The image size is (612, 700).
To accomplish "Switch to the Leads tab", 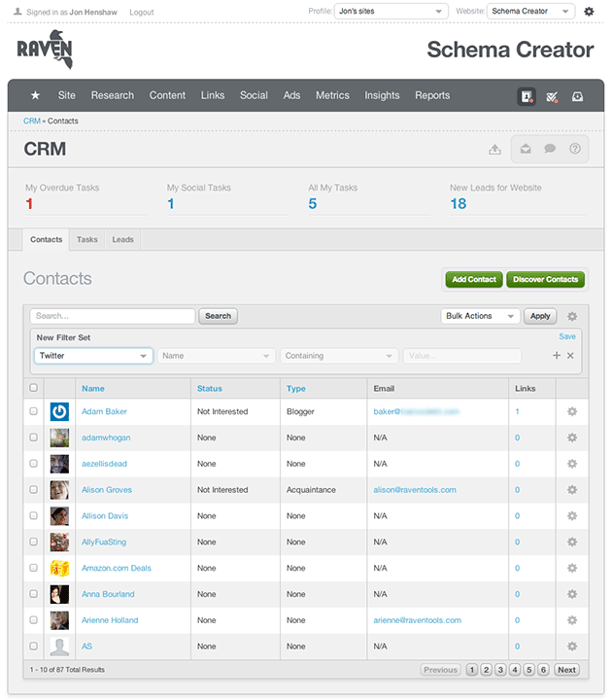I will coord(122,240).
